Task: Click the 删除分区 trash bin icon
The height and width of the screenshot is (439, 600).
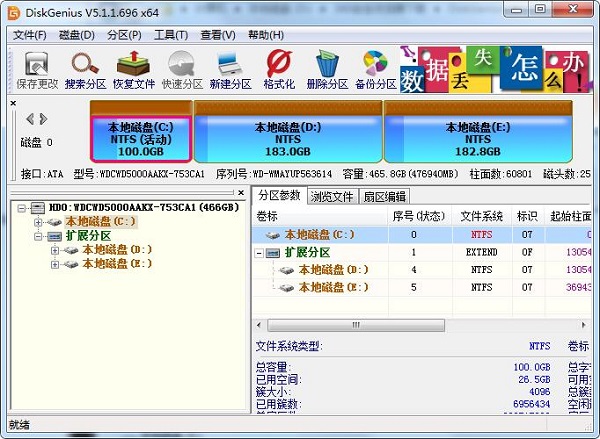Action: tap(327, 70)
